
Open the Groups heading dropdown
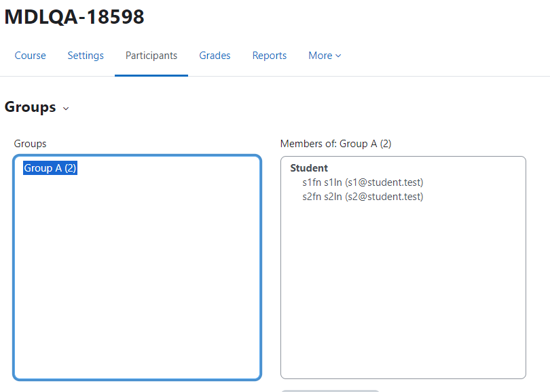(x=37, y=107)
